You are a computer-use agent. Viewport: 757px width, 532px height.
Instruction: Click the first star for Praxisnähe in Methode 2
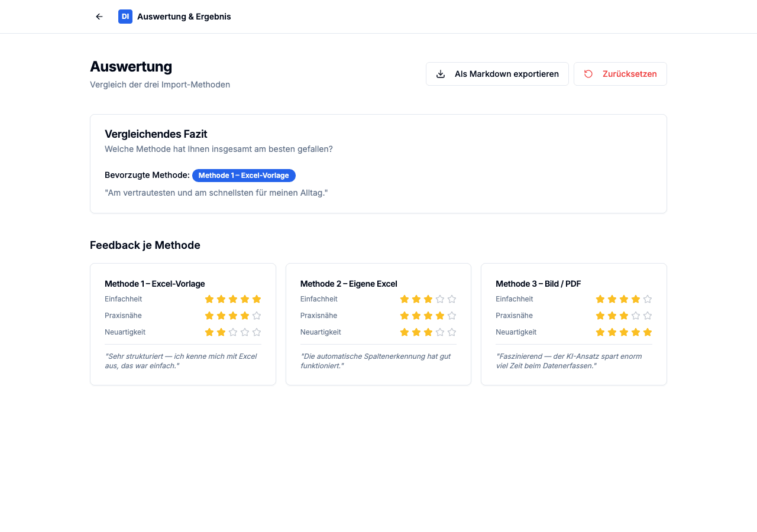coord(403,316)
